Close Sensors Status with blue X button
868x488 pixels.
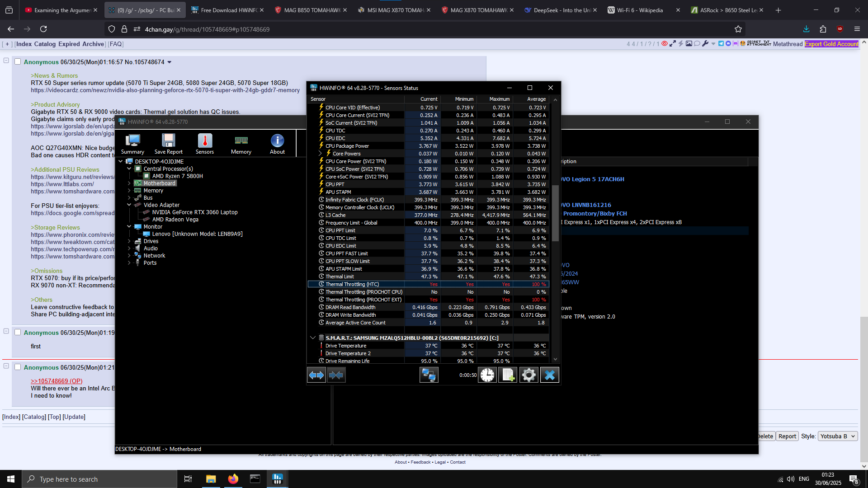click(550, 375)
